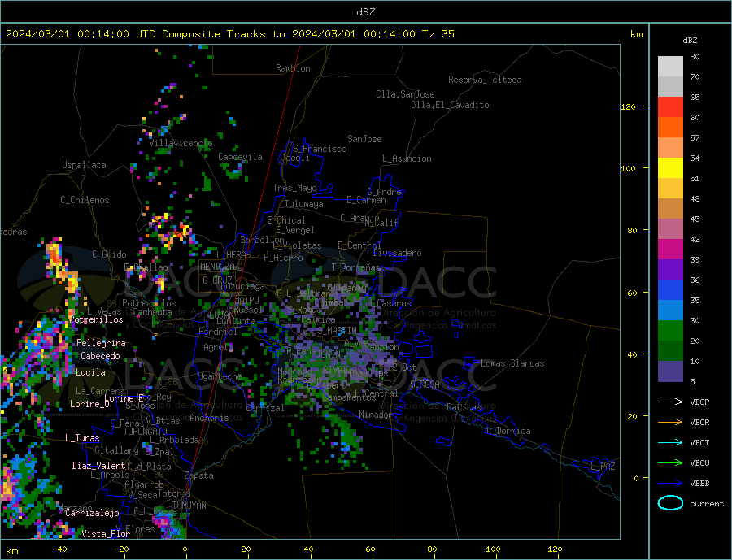Click the 'VBCP' legend label
The height and width of the screenshot is (560, 732).
click(x=699, y=402)
